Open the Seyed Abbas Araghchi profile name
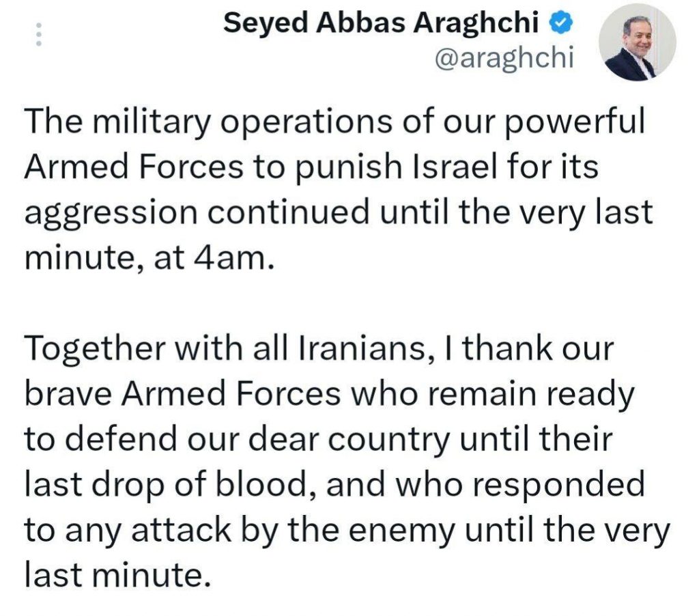The height and width of the screenshot is (616, 699). click(381, 23)
